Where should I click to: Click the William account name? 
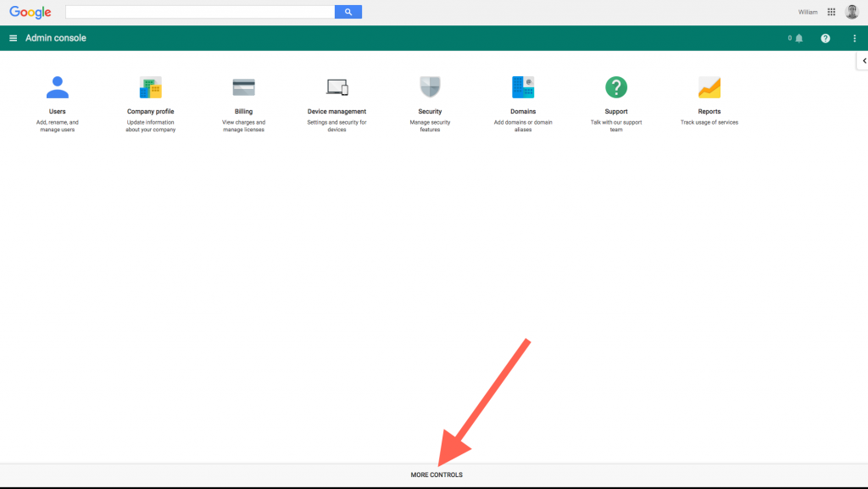(808, 12)
